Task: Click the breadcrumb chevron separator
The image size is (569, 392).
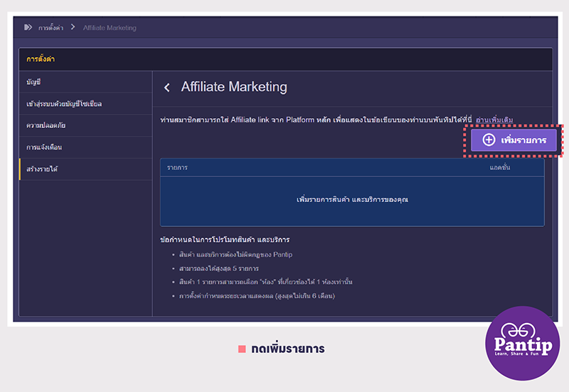Action: (x=73, y=27)
